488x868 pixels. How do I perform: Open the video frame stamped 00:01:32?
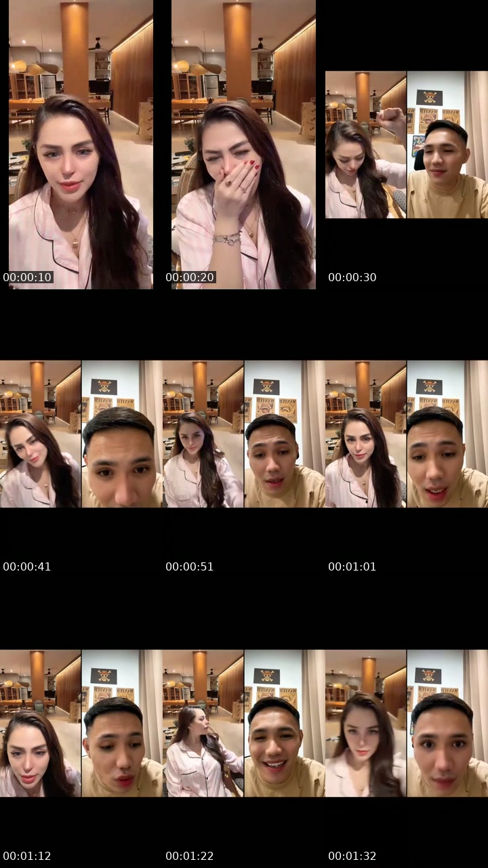pos(407,723)
